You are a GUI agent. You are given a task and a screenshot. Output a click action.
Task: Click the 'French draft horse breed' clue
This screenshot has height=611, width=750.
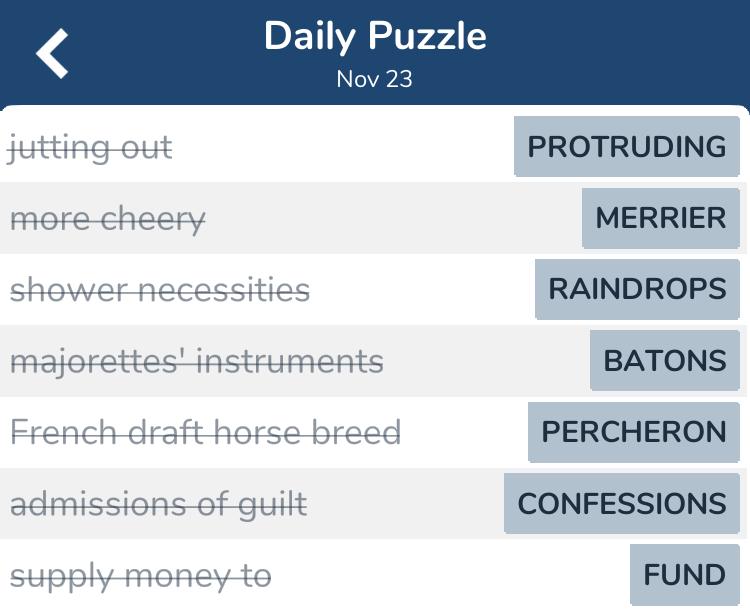click(205, 432)
